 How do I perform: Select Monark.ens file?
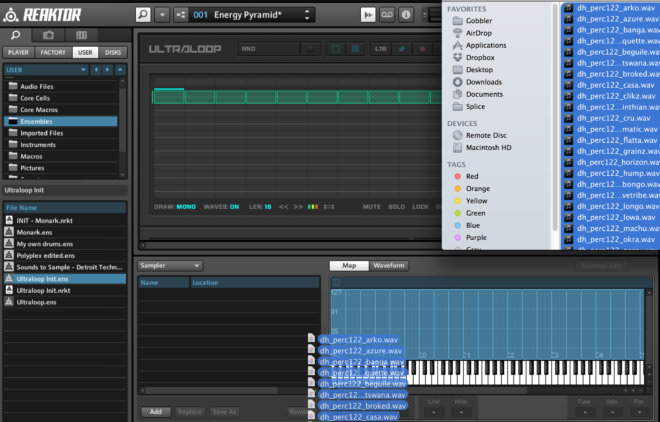pos(65,232)
